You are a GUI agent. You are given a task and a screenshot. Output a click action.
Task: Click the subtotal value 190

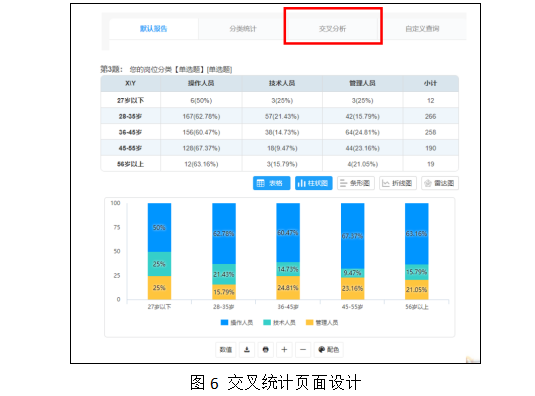[x=431, y=148]
